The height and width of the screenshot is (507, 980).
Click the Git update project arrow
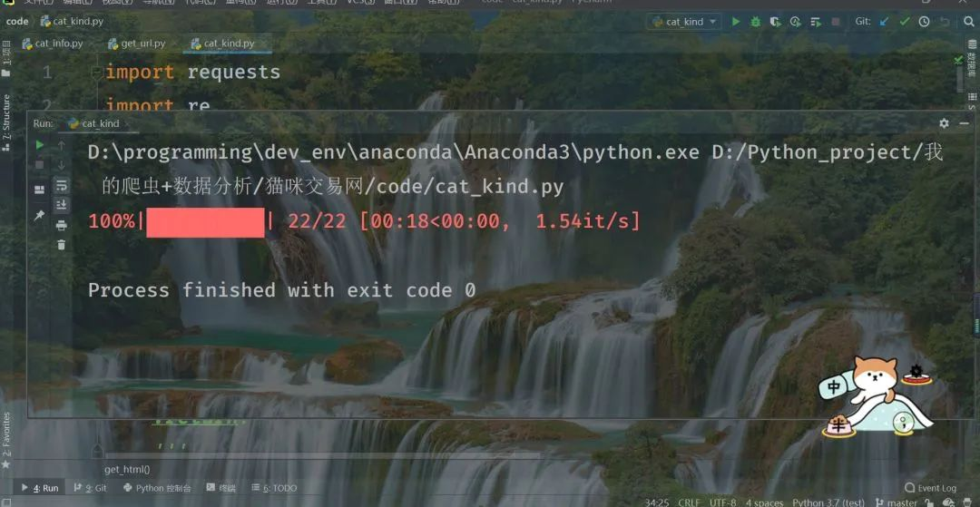tap(884, 22)
